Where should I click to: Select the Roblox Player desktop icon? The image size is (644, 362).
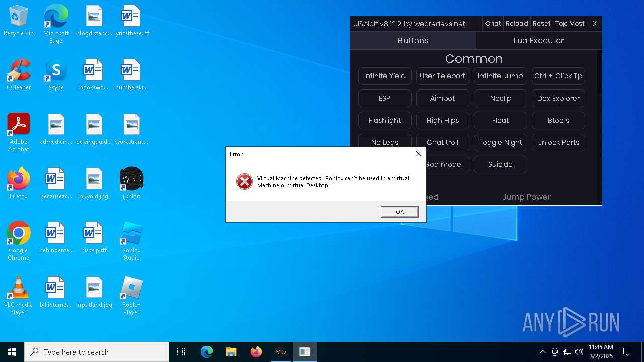131,296
